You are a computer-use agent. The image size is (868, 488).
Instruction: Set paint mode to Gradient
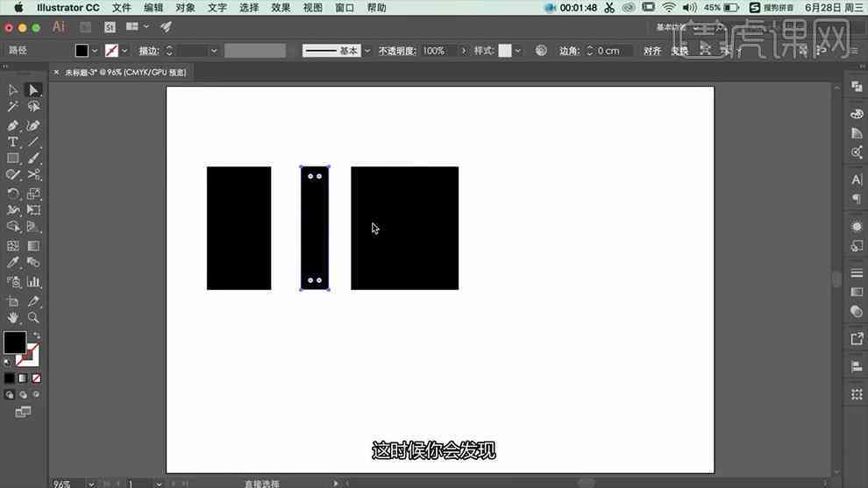[23, 378]
